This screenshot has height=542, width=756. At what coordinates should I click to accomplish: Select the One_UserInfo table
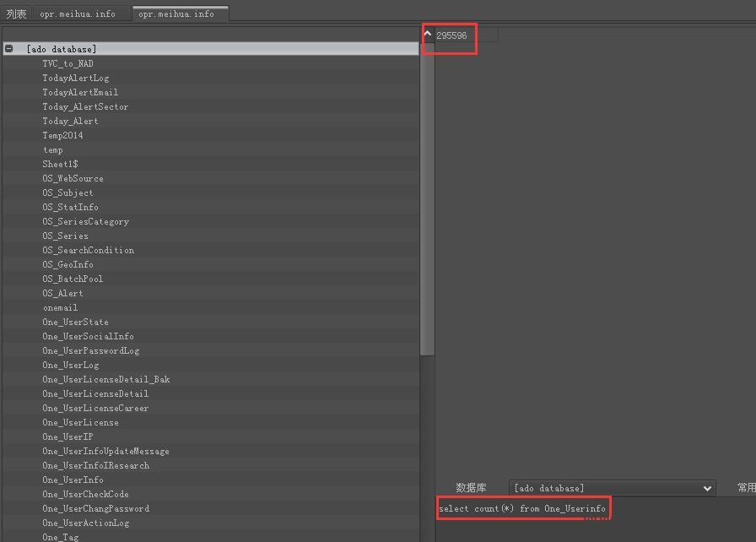(73, 480)
